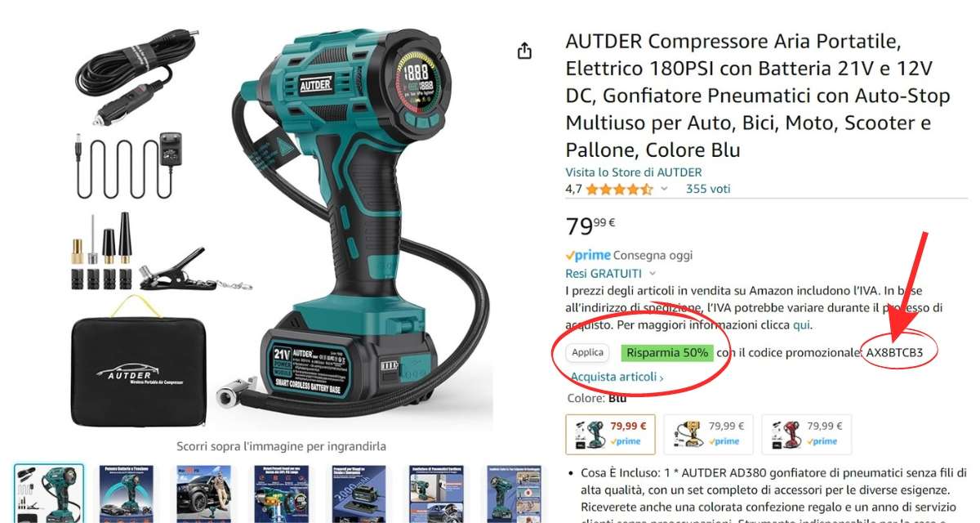Click the star rating icons
The image size is (980, 523).
click(x=620, y=189)
